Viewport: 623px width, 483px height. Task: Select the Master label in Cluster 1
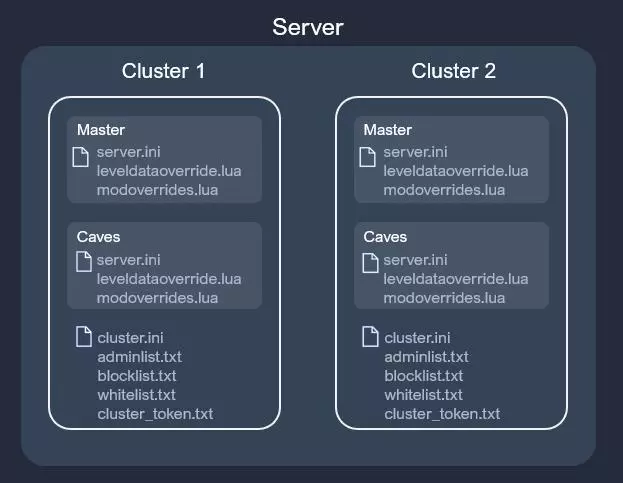click(101, 130)
